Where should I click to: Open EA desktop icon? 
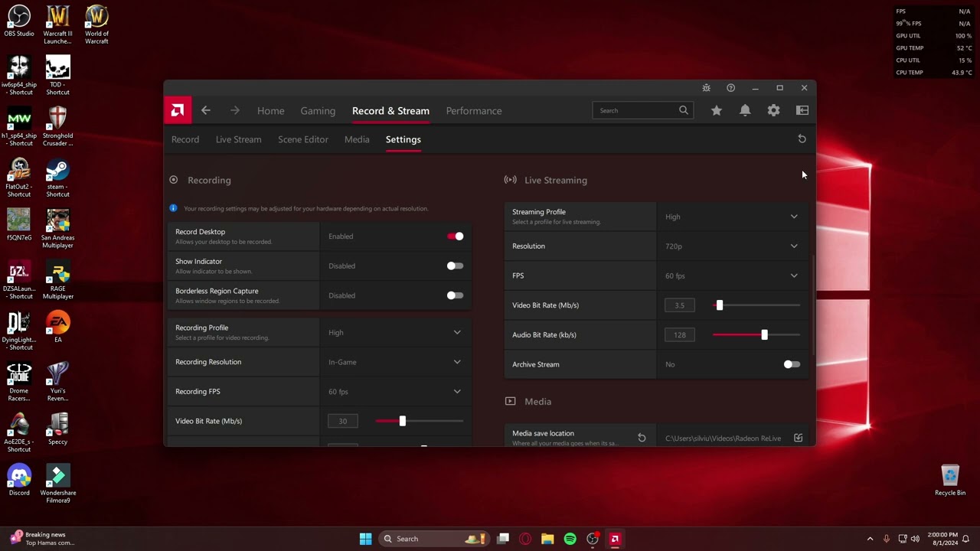[57, 328]
